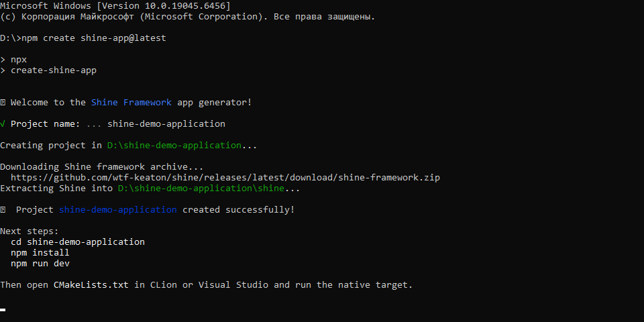Click 'CMakeLists.txt' in the final line
The width and height of the screenshot is (644, 322).
(91, 284)
